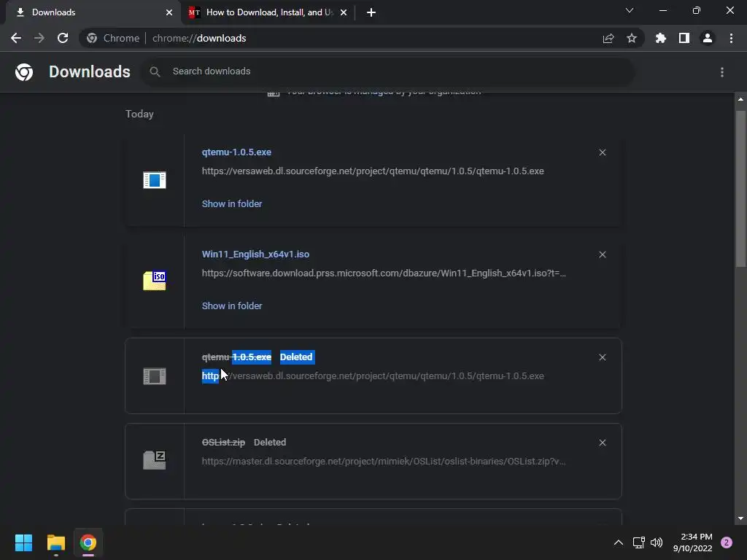Click the greyed deleted qtemu file icon
747x560 pixels.
[x=155, y=376]
